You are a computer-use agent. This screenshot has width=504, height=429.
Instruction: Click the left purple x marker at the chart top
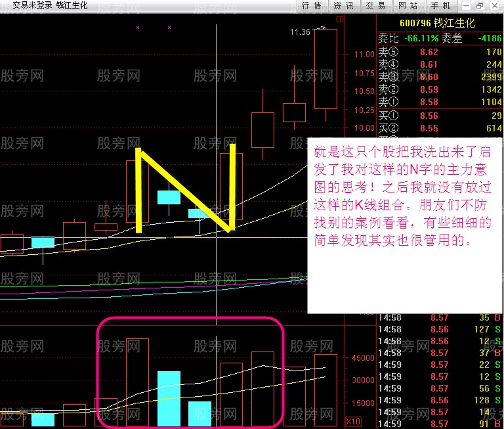pos(138,28)
